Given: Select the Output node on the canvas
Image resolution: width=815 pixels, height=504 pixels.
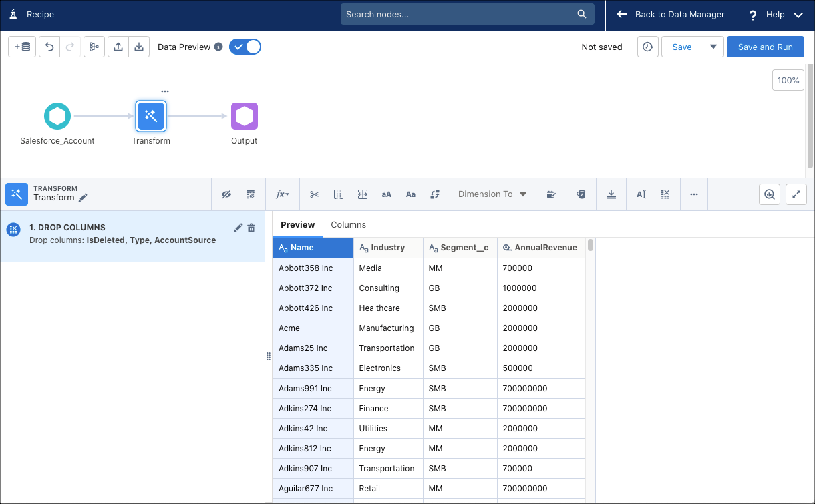Looking at the screenshot, I should click(244, 117).
